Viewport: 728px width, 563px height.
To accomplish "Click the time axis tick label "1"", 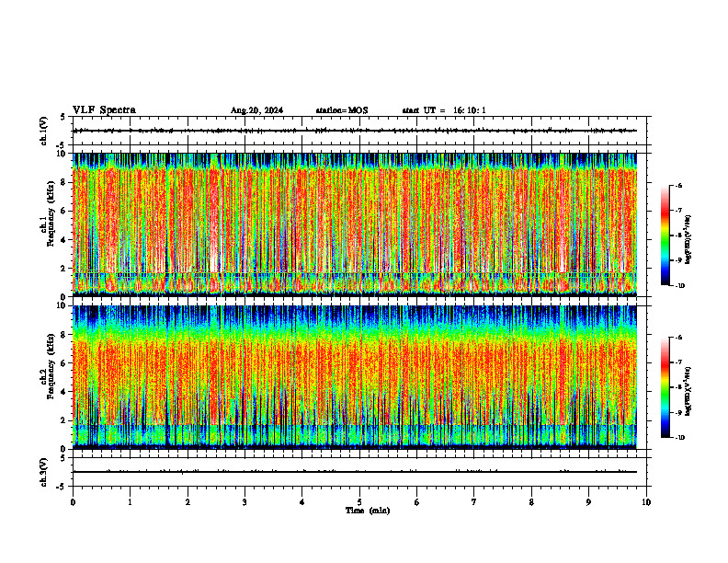I will click(x=130, y=502).
